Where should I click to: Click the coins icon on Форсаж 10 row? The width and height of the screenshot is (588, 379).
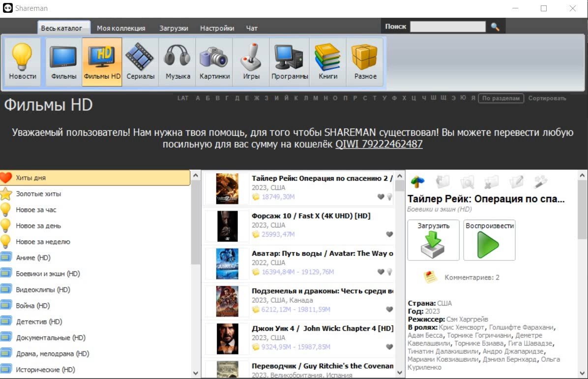(x=256, y=234)
